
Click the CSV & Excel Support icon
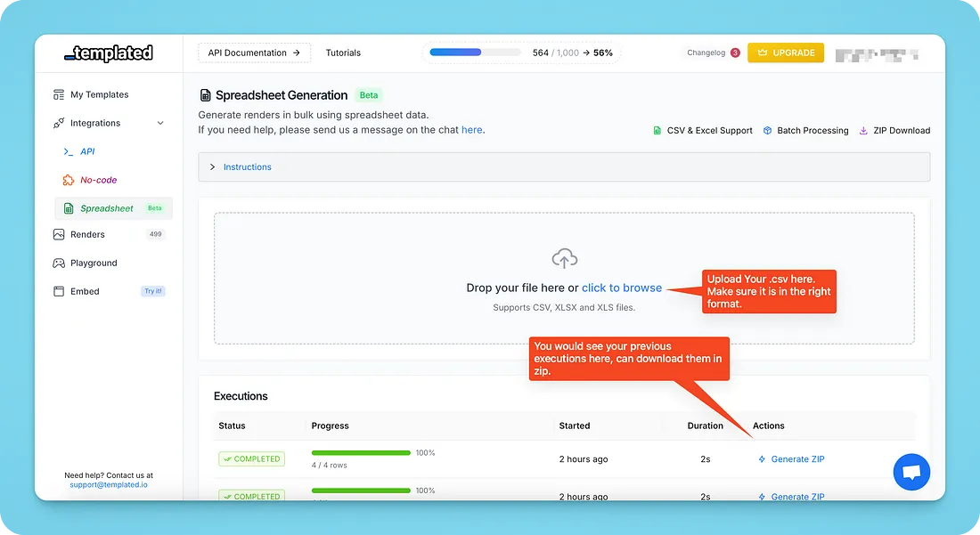click(657, 131)
